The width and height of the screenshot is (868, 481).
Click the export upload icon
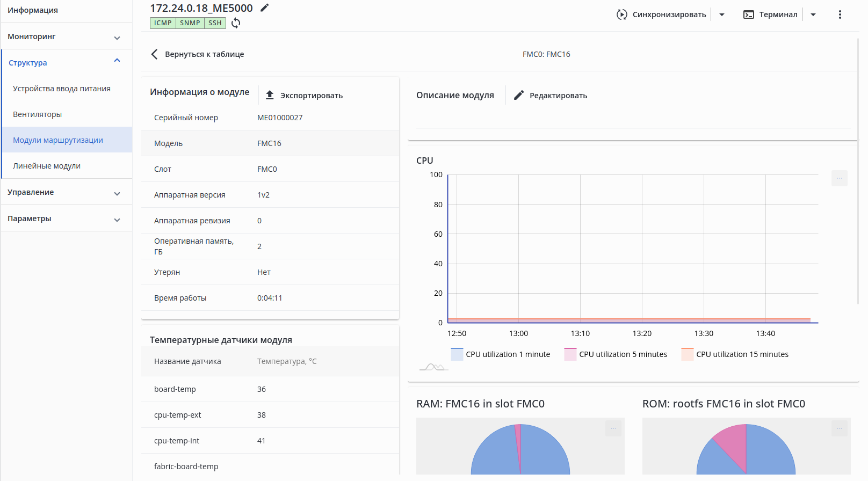pos(270,95)
